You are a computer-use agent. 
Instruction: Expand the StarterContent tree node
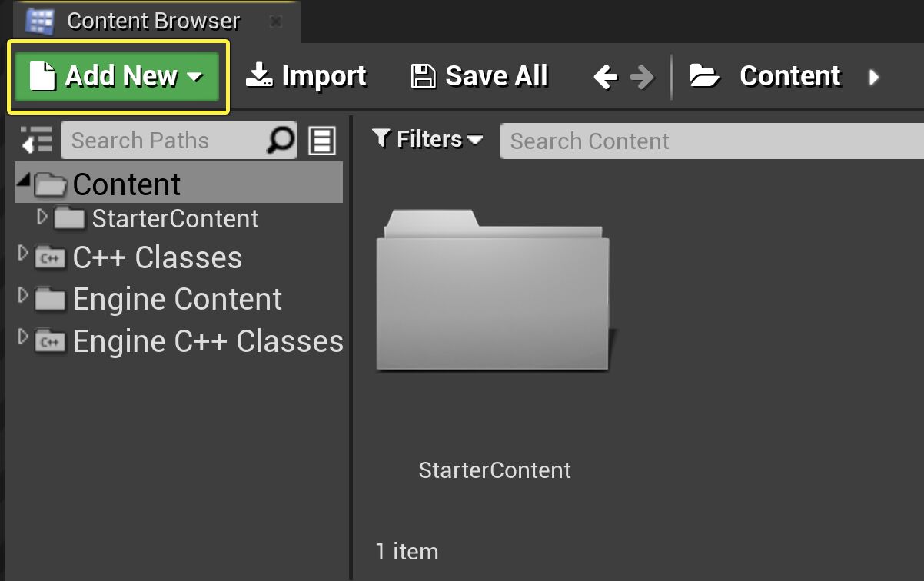coord(42,217)
